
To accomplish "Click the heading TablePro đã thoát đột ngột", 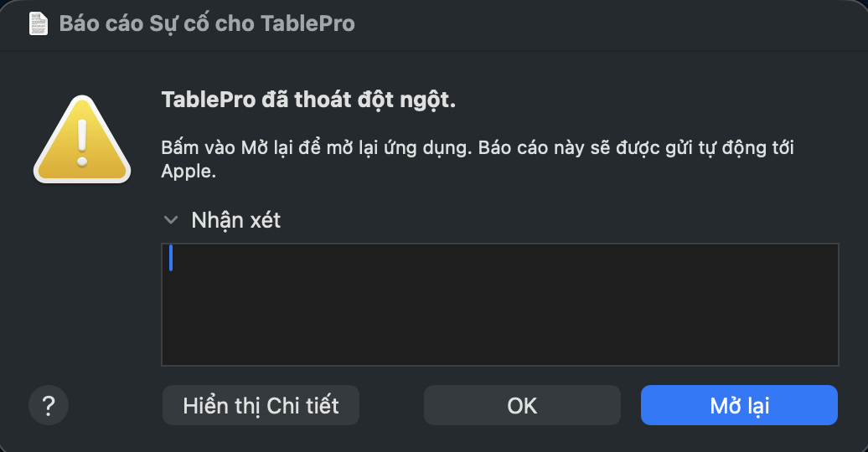I will point(308,100).
